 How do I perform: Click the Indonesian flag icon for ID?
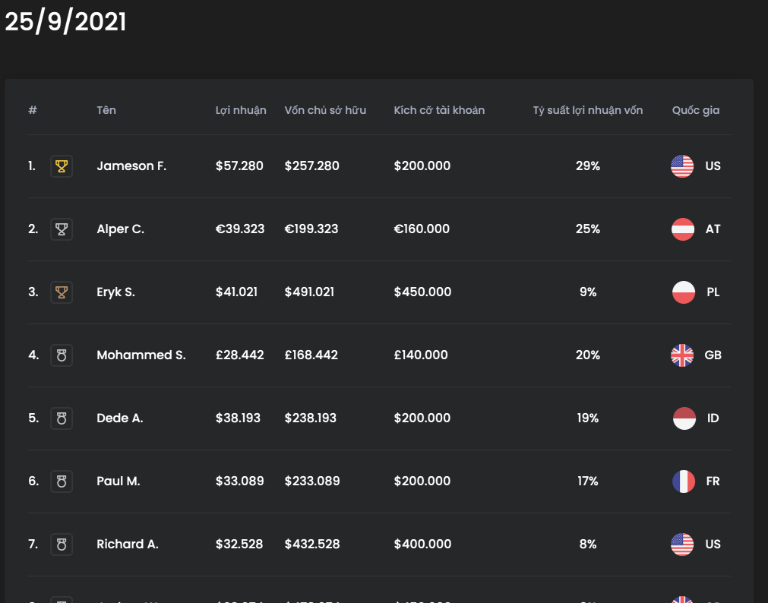click(682, 418)
